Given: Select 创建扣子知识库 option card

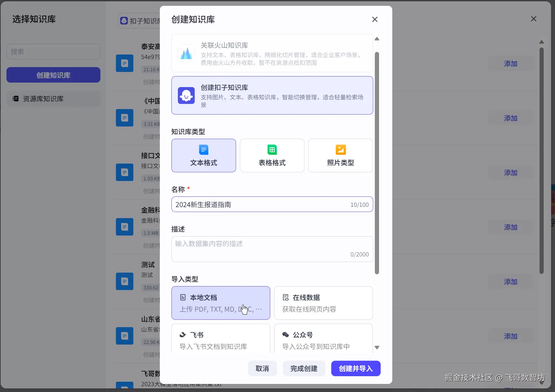Looking at the screenshot, I should pyautogui.click(x=272, y=95).
